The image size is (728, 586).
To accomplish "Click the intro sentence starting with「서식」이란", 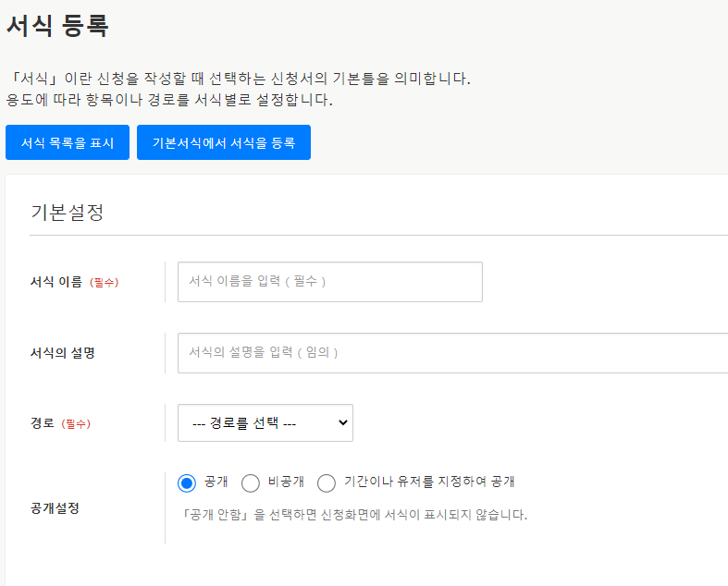I will [239, 79].
